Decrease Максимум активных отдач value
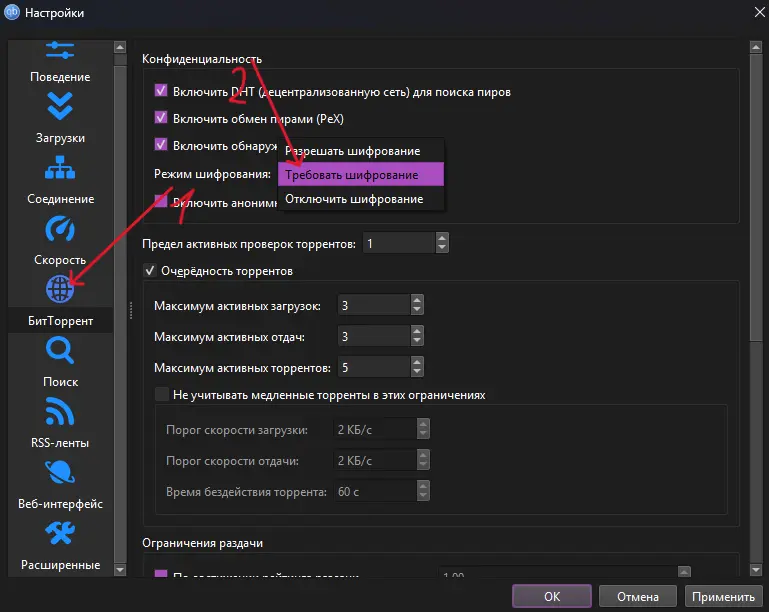Image resolution: width=769 pixels, height=612 pixels. coord(417,341)
